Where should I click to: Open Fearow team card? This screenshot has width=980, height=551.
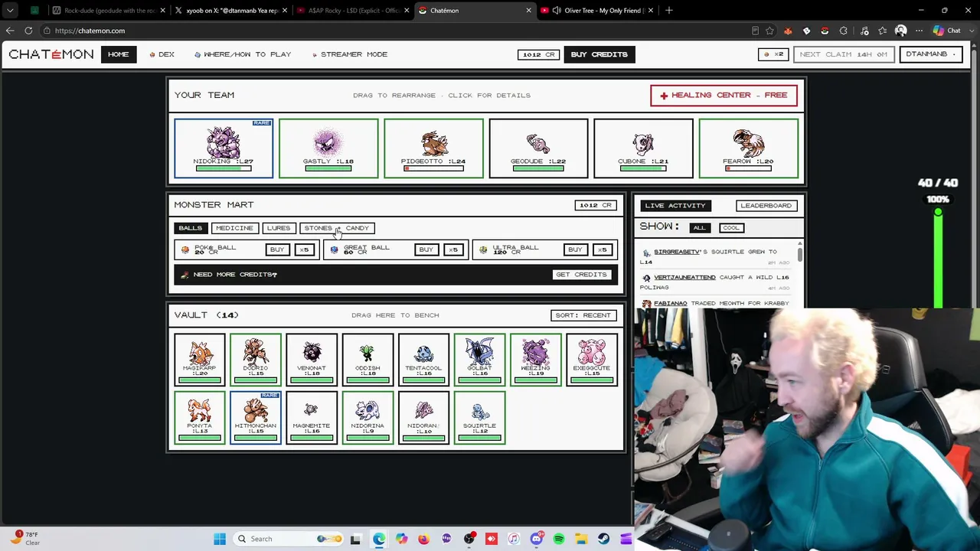(748, 148)
